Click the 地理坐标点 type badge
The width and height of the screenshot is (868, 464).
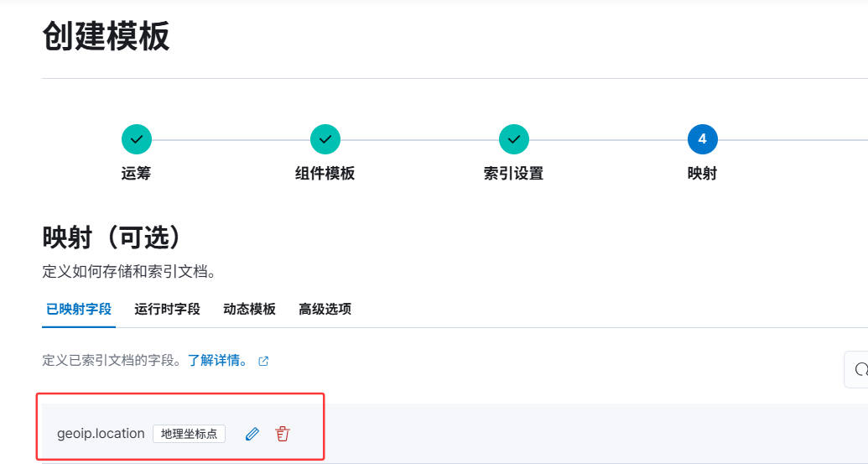[x=190, y=434]
